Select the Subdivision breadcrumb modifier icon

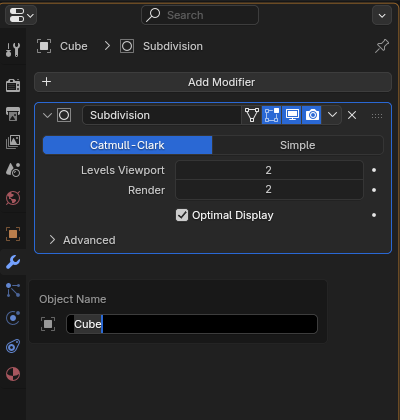127,46
